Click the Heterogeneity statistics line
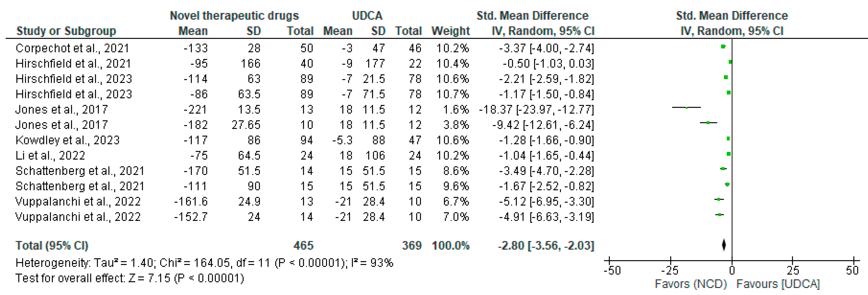 204,263
